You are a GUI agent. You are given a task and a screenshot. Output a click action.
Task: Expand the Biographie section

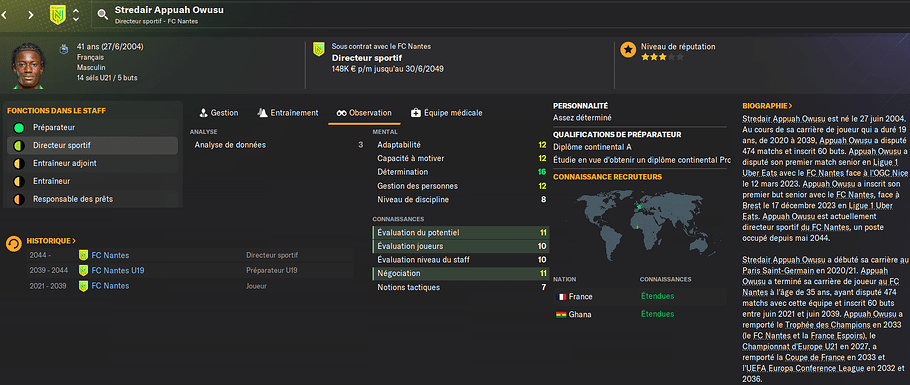coord(767,106)
